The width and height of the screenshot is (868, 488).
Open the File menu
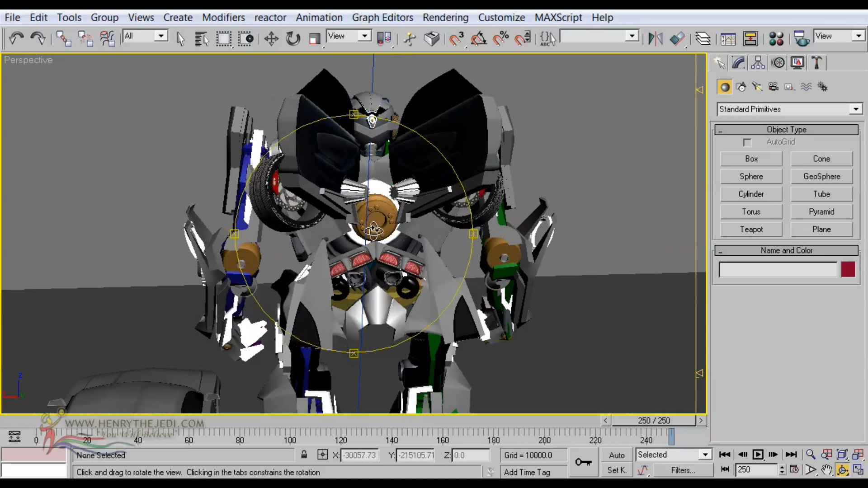tap(12, 17)
